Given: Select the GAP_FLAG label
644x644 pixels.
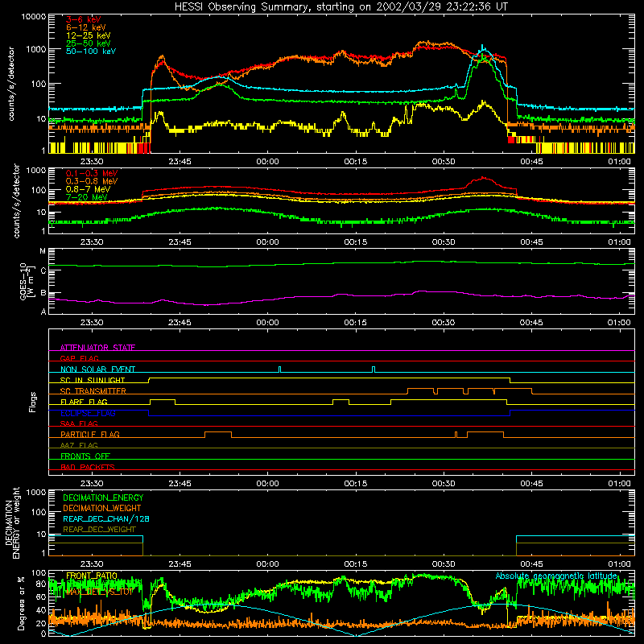Looking at the screenshot, I should pos(79,358).
